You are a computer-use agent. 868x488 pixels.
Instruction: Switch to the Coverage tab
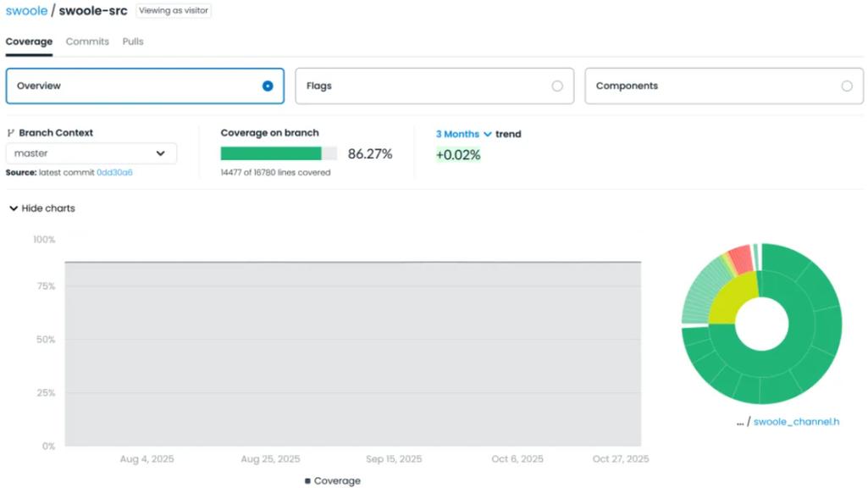tap(29, 42)
